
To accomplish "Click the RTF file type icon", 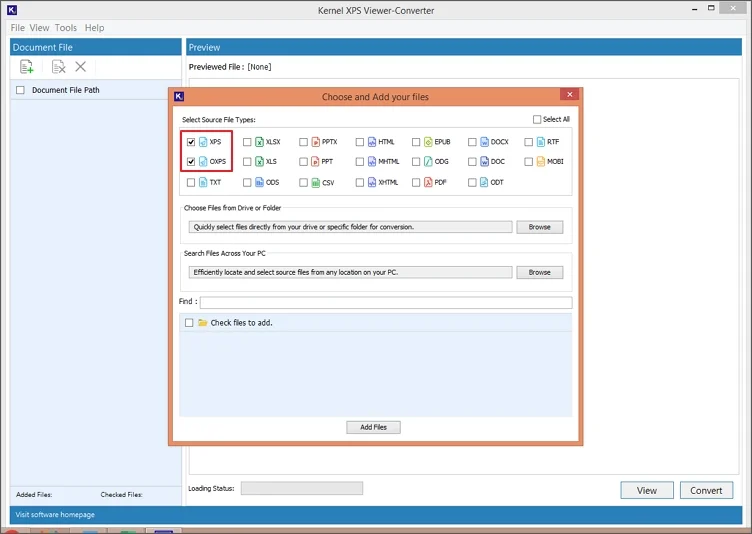I will pos(541,142).
